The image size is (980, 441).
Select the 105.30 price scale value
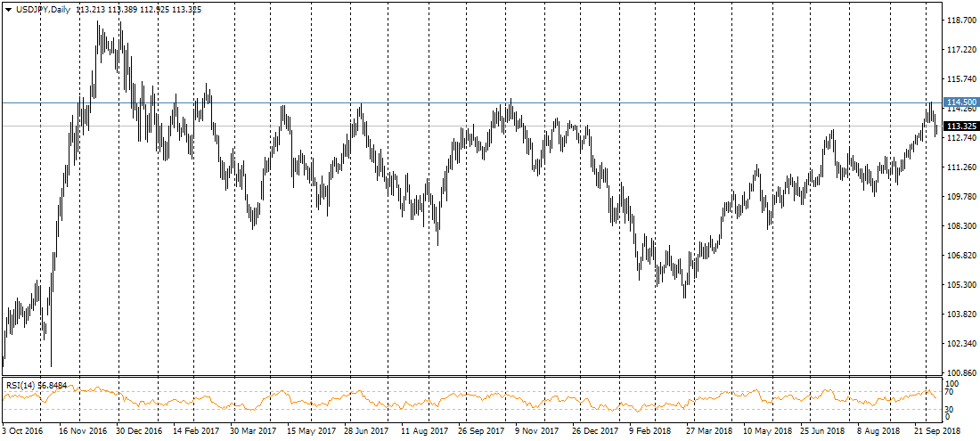tap(959, 284)
